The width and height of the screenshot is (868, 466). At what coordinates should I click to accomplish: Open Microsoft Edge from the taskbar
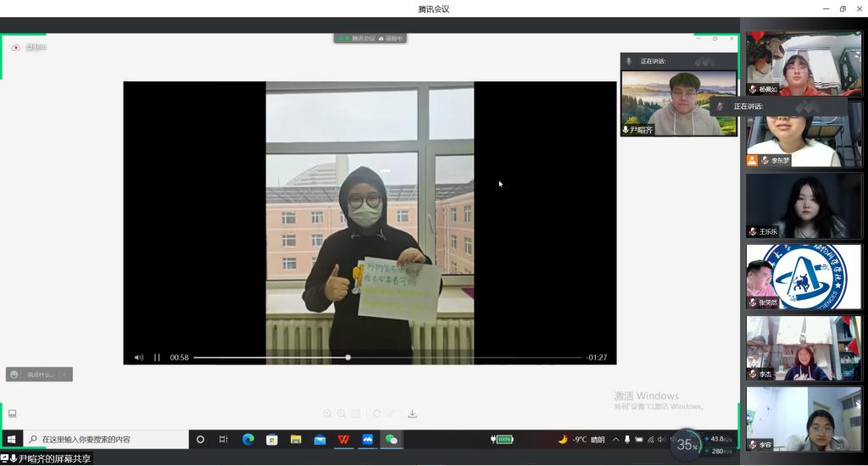tap(248, 440)
